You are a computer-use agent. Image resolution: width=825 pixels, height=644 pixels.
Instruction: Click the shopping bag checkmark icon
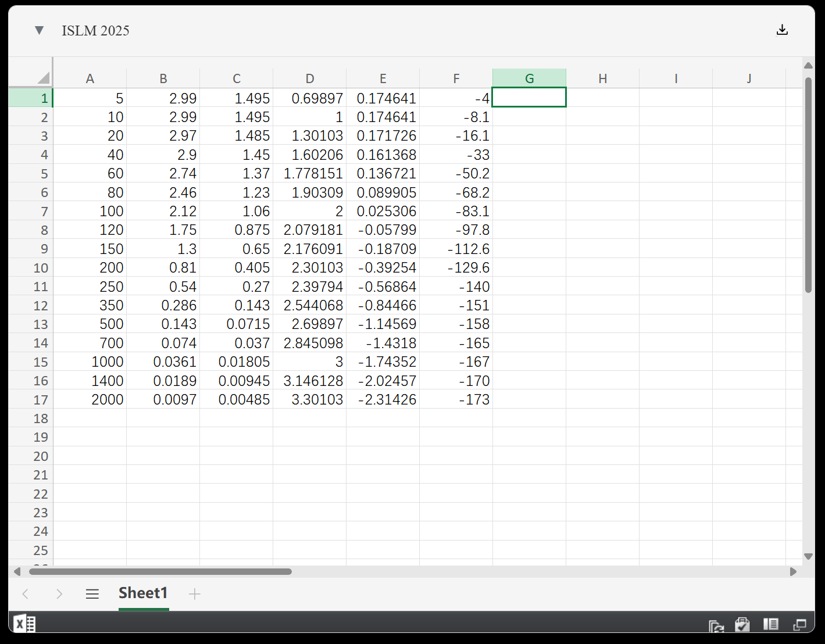click(742, 625)
